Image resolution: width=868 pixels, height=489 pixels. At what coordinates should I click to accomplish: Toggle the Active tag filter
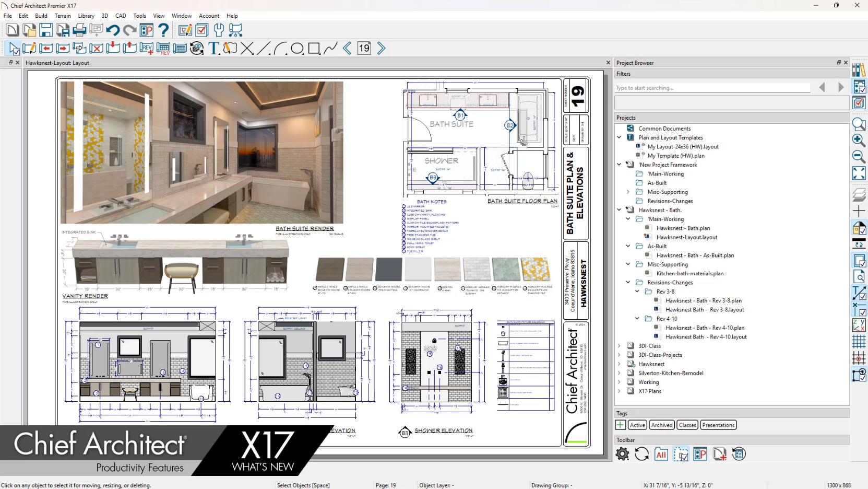[x=637, y=425]
